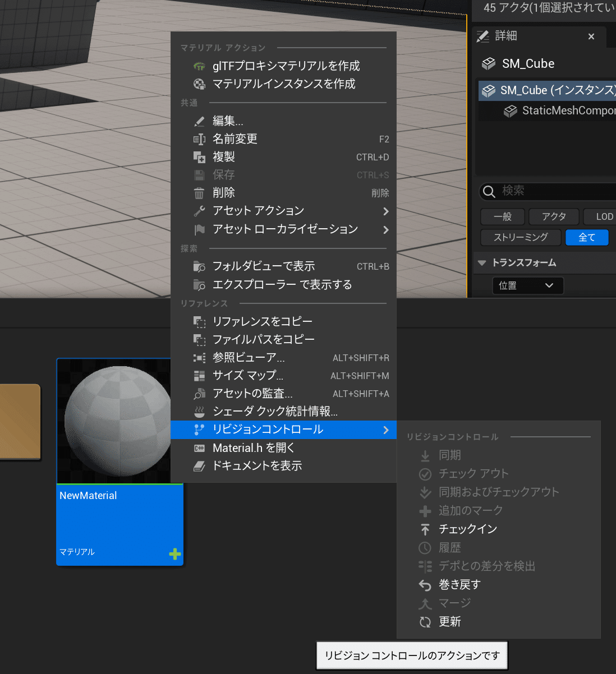This screenshot has height=674, width=616.
Task: Choose マテリアルインスタンスを作成 from the menu
Action: (x=283, y=84)
